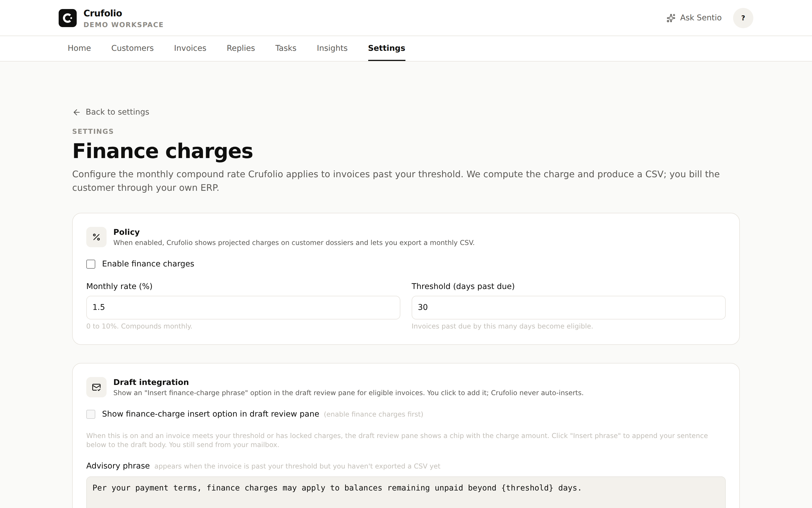Go to the Home tab
The height and width of the screenshot is (508, 812).
pyautogui.click(x=79, y=48)
